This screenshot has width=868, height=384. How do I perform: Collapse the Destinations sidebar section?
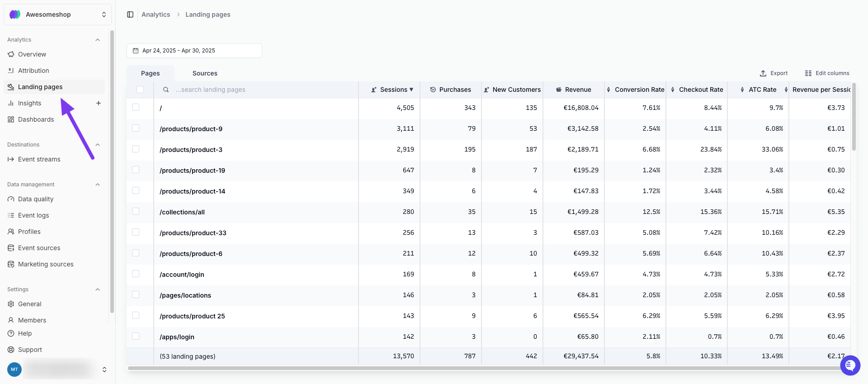tap(98, 145)
